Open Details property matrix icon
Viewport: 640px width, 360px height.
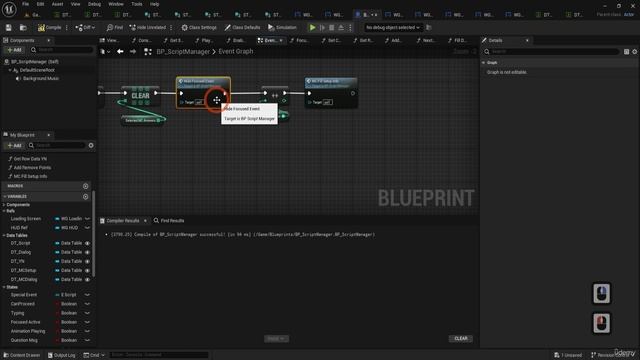626,52
